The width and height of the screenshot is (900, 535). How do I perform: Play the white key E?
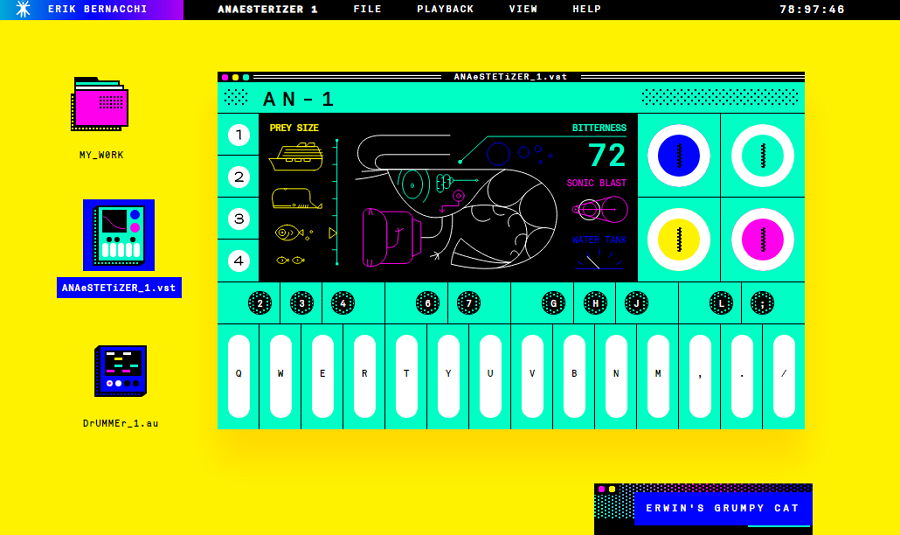[323, 376]
